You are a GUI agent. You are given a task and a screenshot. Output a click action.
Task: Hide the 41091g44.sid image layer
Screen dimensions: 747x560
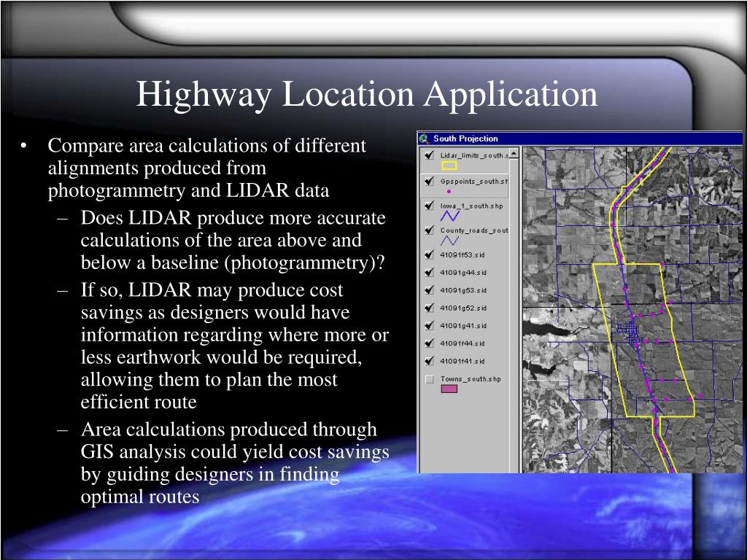tap(429, 273)
